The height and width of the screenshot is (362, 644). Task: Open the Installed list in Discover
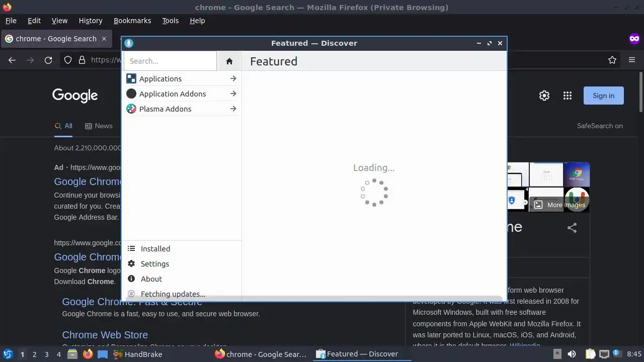point(182,248)
